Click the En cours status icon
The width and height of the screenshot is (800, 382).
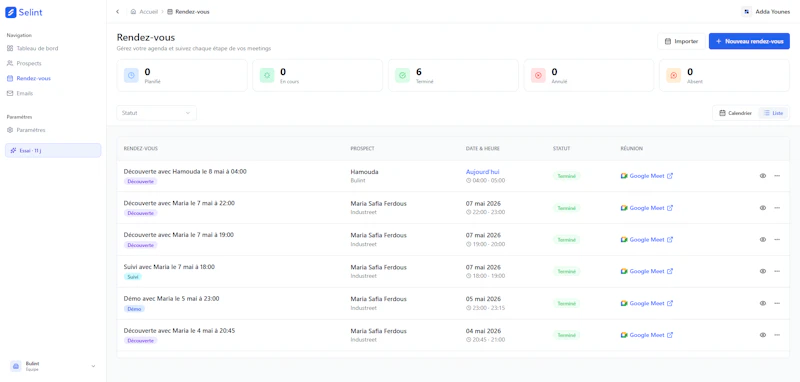pos(267,75)
